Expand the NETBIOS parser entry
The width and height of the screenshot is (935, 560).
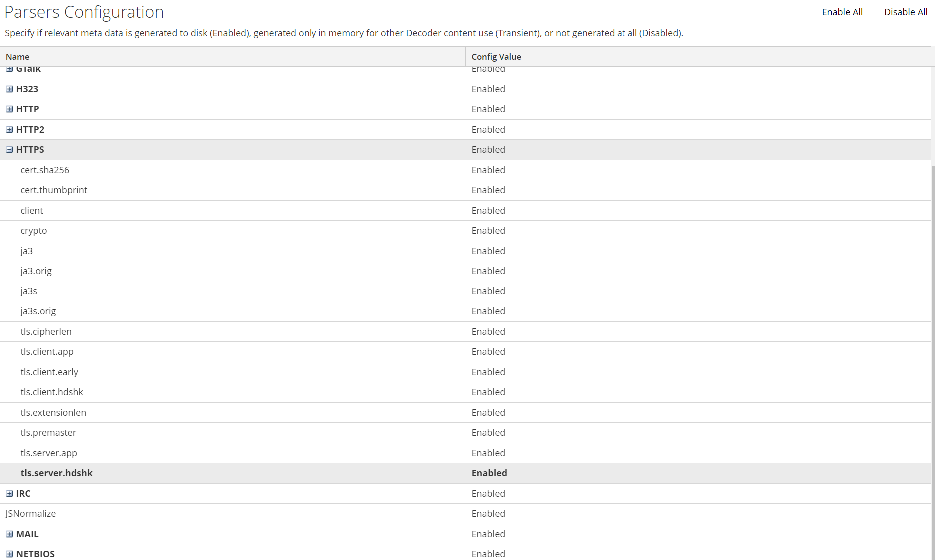point(9,554)
